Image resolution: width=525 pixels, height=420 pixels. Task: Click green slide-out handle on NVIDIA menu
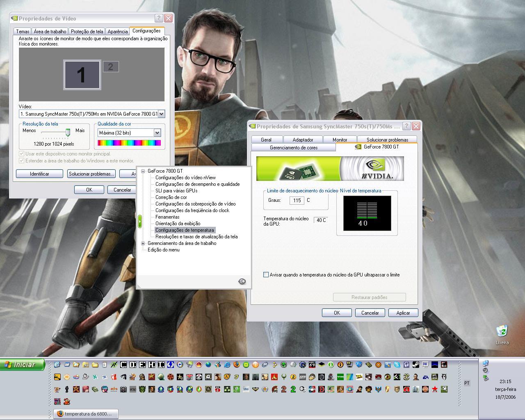pyautogui.click(x=139, y=221)
